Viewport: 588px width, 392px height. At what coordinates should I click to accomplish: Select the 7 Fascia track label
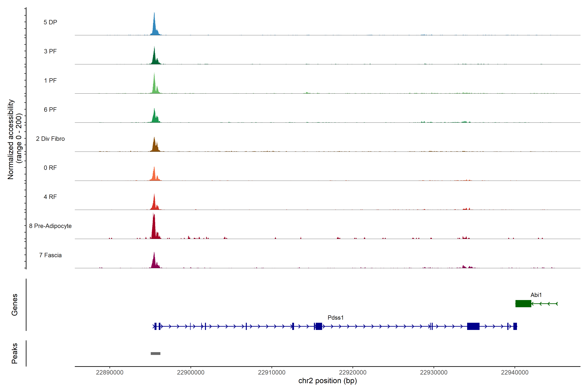50,255
